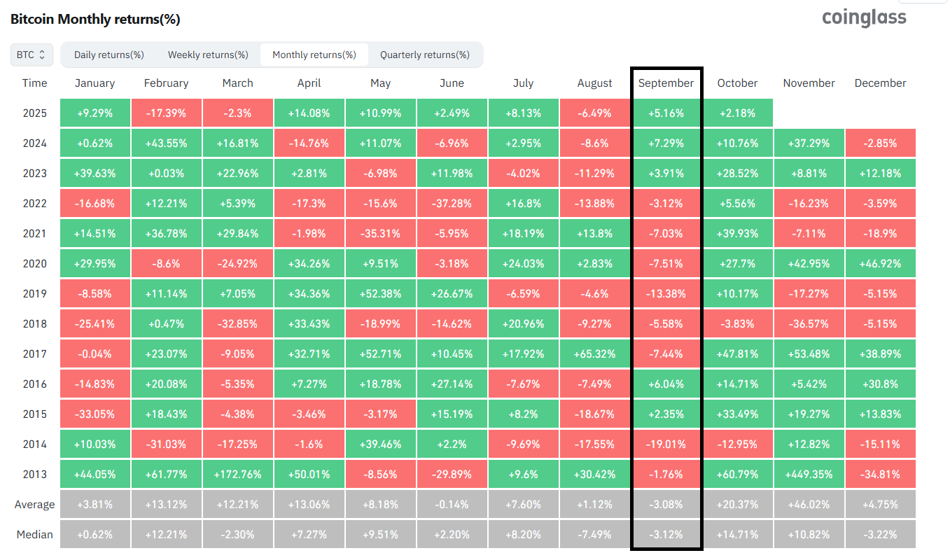The image size is (950, 560).
Task: Click the Average row label
Action: [x=34, y=504]
